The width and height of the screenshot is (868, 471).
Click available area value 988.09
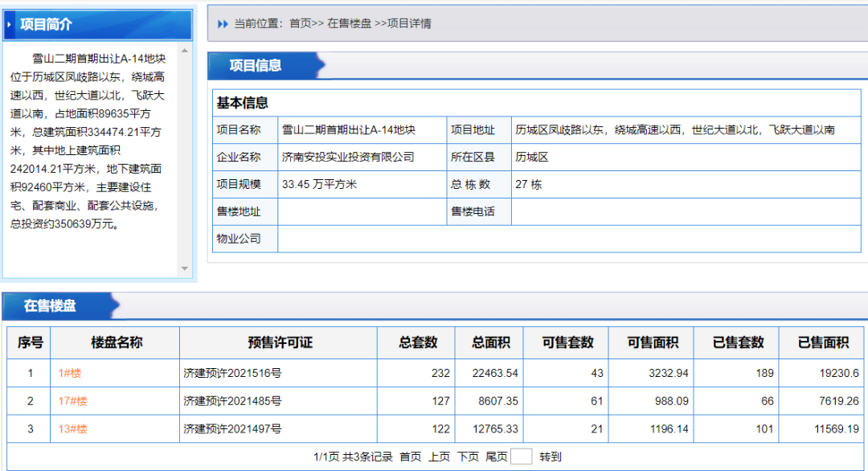671,401
